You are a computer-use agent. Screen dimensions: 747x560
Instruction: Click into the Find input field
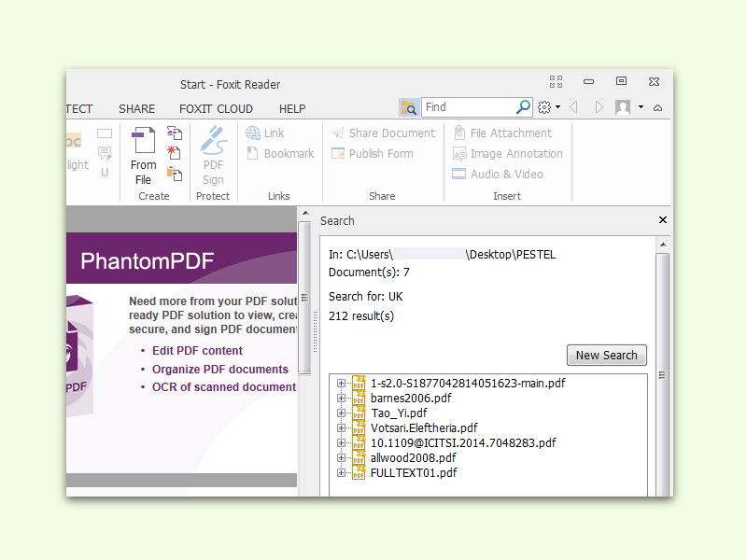tap(470, 107)
